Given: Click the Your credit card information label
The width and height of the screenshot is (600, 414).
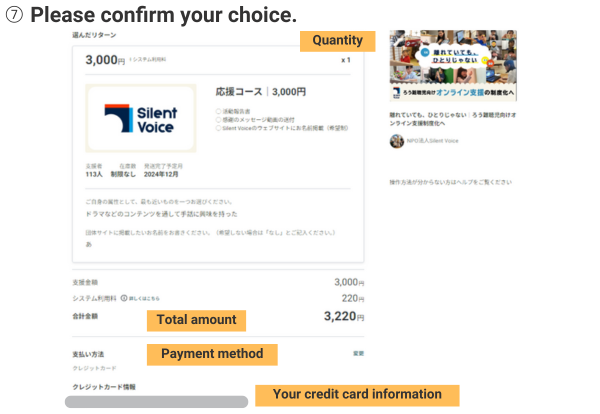Looking at the screenshot, I should pos(357,395).
